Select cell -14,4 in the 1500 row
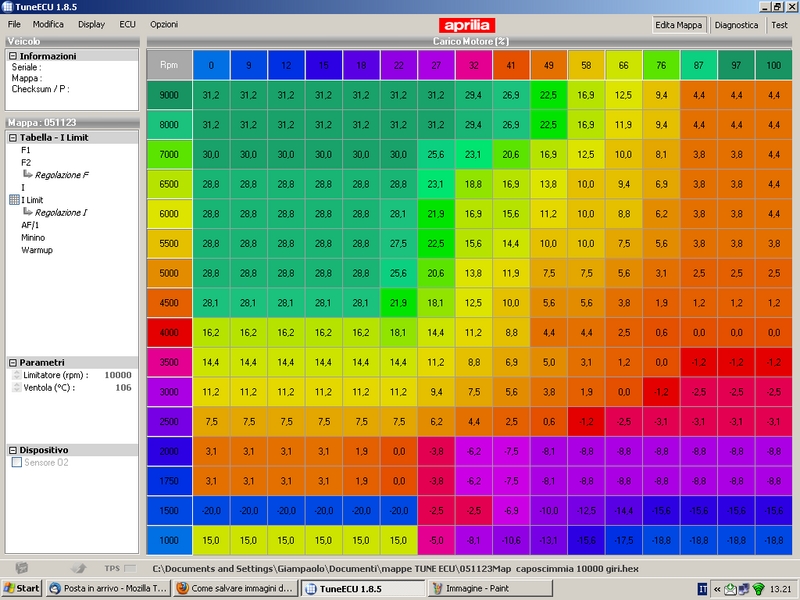The width and height of the screenshot is (800, 600). [623, 510]
